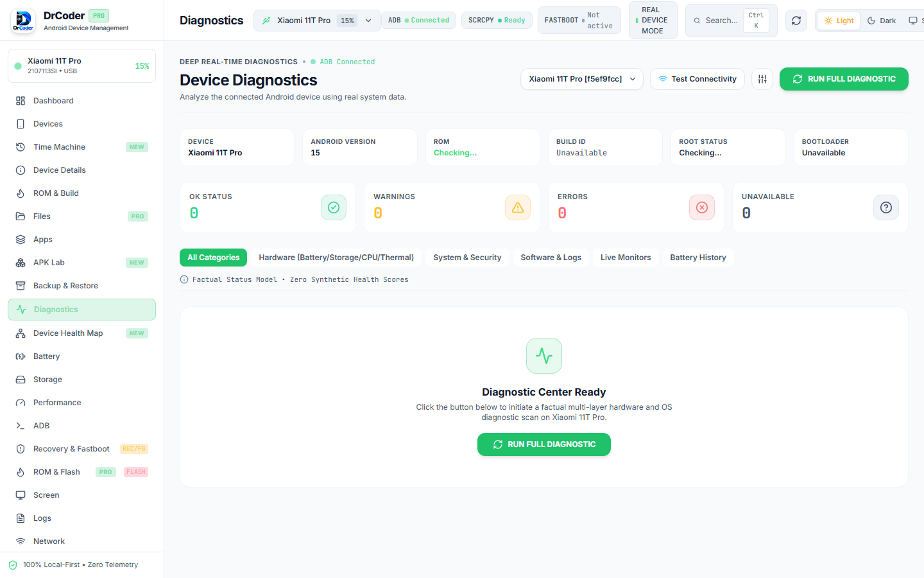Open Software & Logs tab
This screenshot has height=578, width=924.
[x=551, y=258]
